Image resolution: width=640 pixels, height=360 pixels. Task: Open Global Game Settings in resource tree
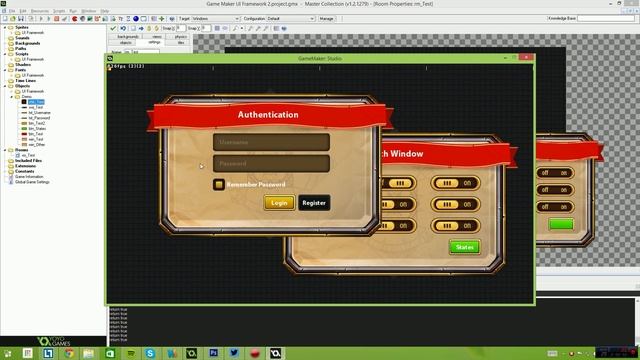pos(32,182)
